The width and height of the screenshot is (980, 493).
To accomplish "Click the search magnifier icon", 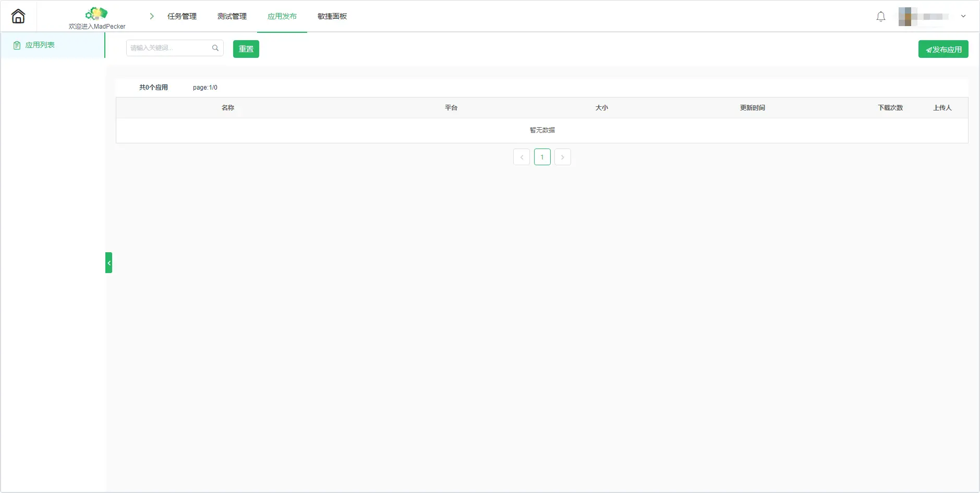I will [x=215, y=48].
